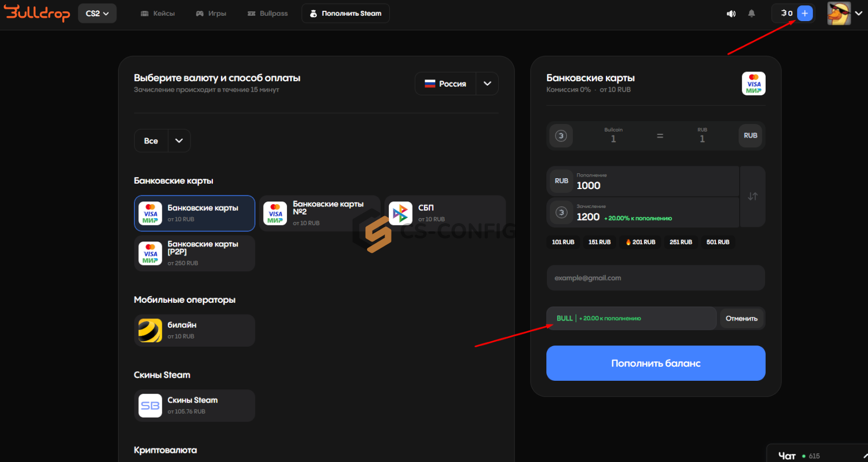The image size is (868, 462).
Task: Choose СБП payment method
Action: click(445, 213)
